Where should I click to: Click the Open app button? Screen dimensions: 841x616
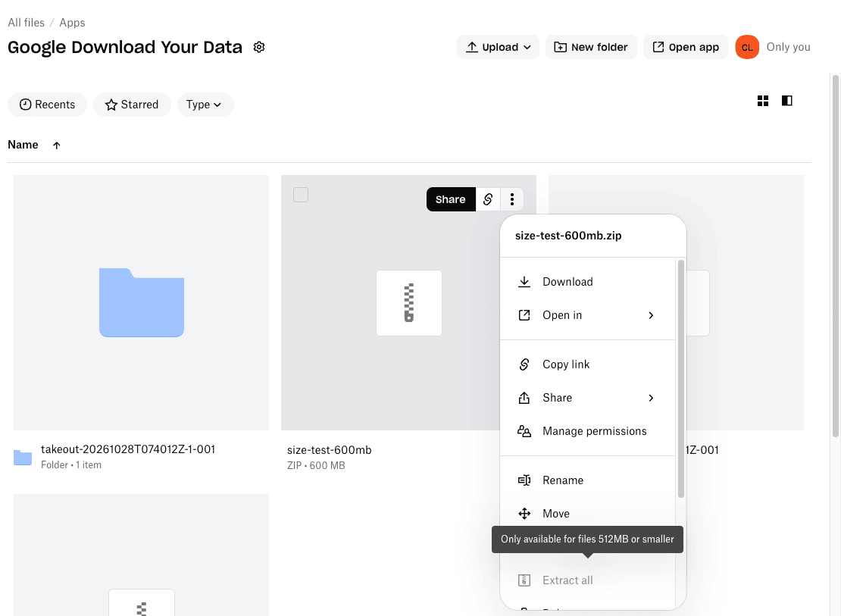(686, 47)
